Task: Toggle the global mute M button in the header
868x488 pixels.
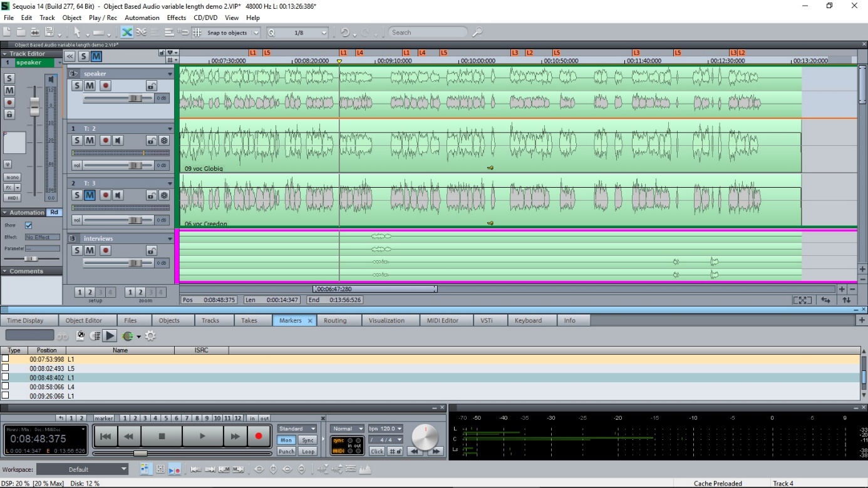Action: 96,56
